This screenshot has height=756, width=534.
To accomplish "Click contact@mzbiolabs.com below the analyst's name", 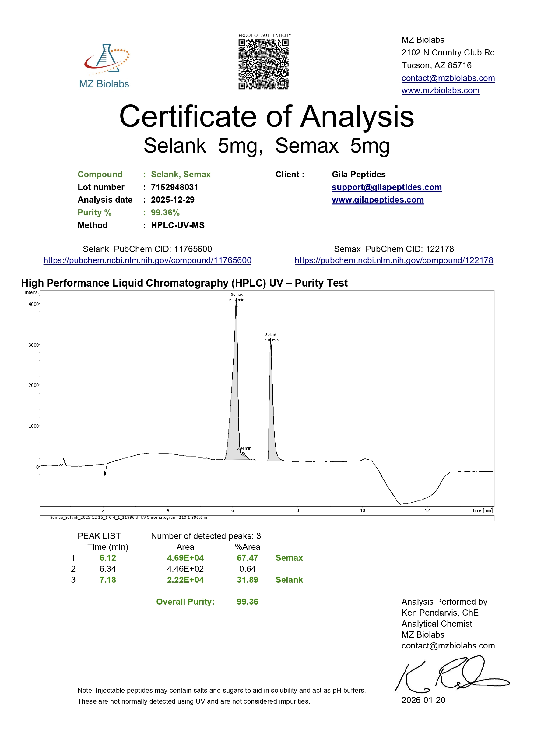I will (x=448, y=645).
